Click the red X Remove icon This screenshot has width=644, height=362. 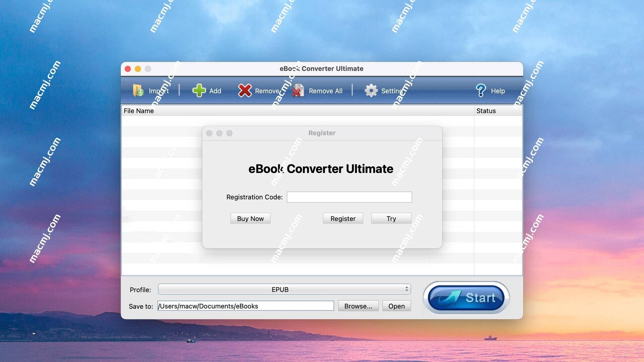[x=245, y=90]
